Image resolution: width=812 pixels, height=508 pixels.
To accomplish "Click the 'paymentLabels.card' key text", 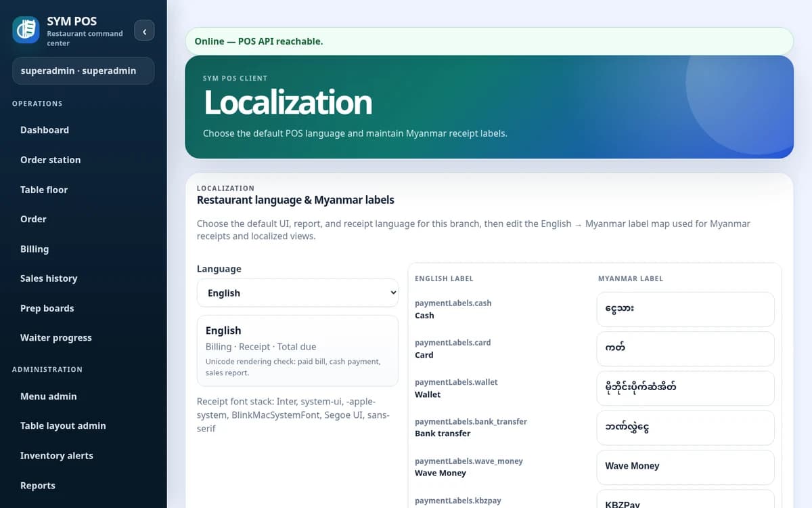I will point(453,342).
